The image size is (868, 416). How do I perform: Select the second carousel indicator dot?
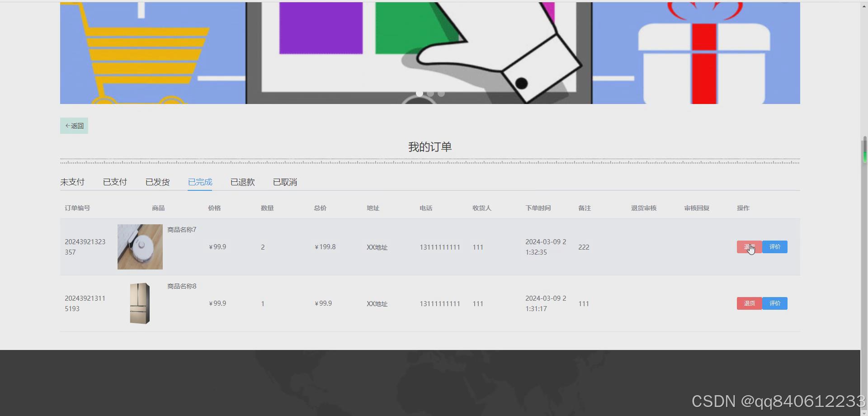tap(430, 93)
